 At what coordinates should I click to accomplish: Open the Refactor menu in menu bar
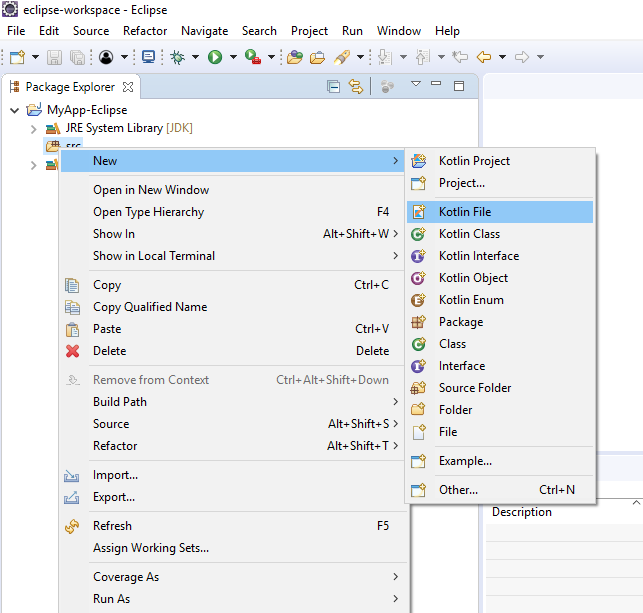[x=145, y=31]
